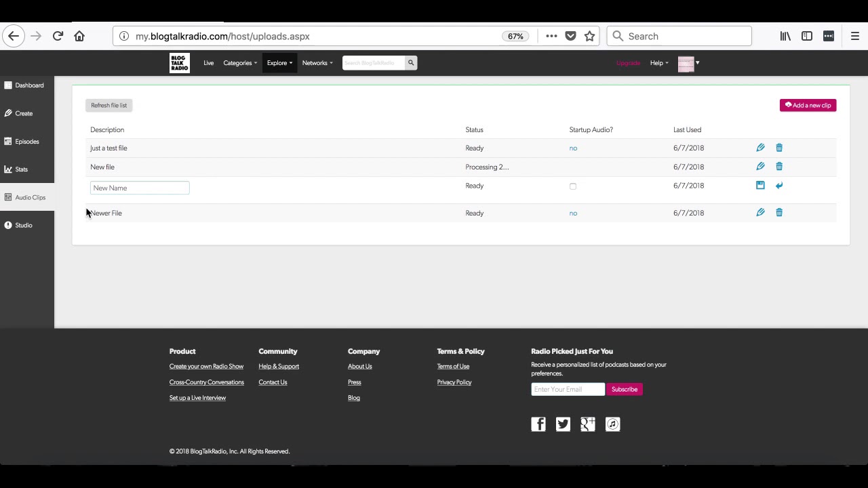
Task: Edit the 'Just a test file' clip
Action: pyautogui.click(x=760, y=148)
